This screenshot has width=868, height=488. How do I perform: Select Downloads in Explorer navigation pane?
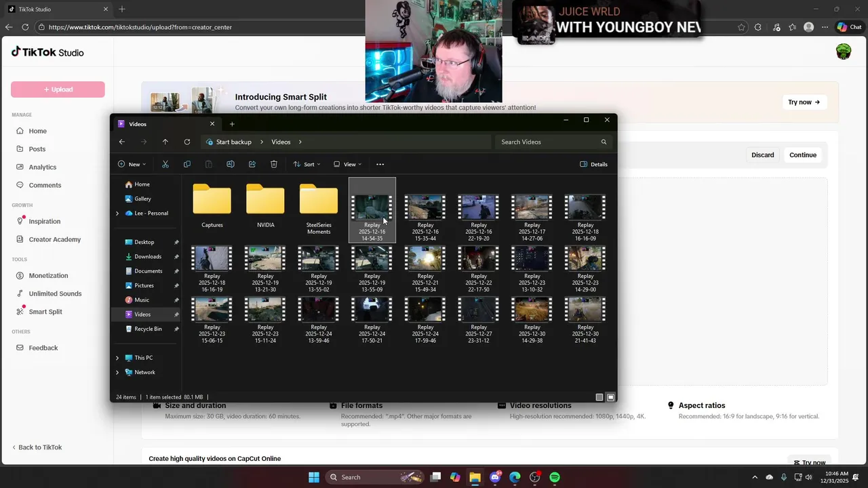coord(147,256)
